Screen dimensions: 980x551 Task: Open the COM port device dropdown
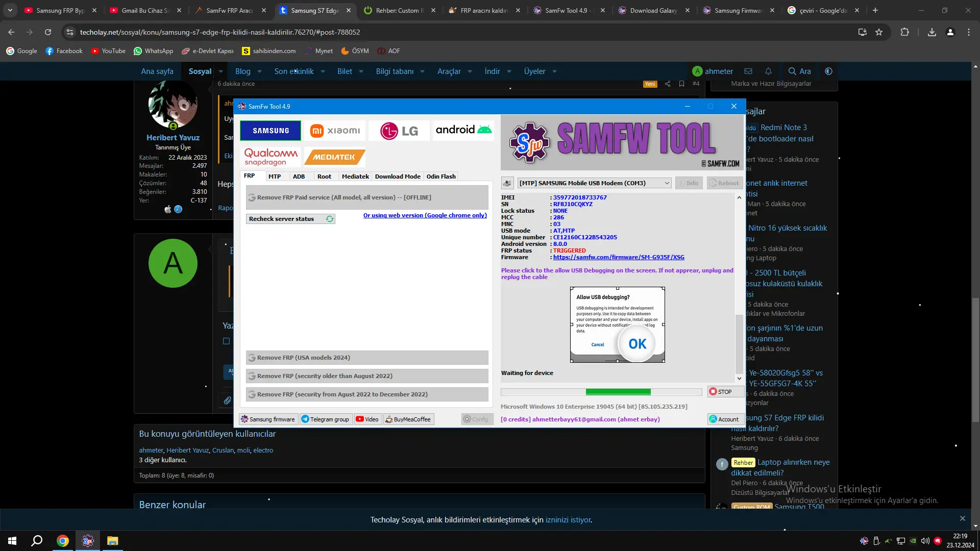pos(595,183)
